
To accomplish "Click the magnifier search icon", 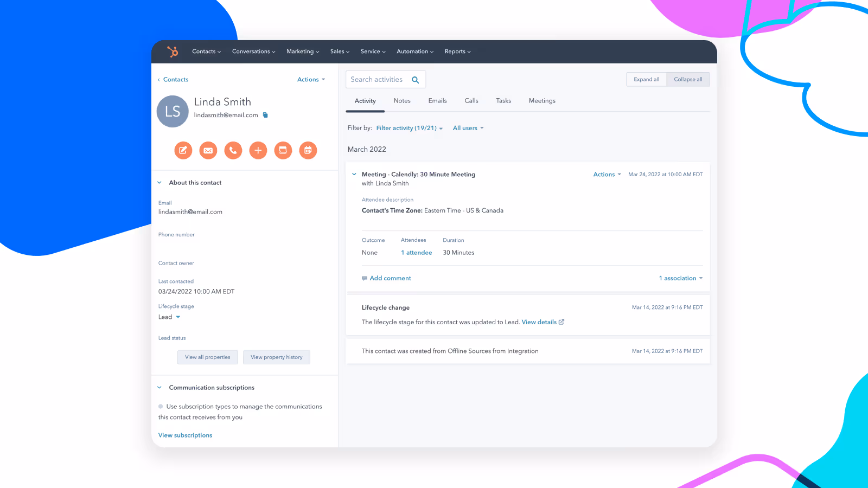I will (x=416, y=80).
